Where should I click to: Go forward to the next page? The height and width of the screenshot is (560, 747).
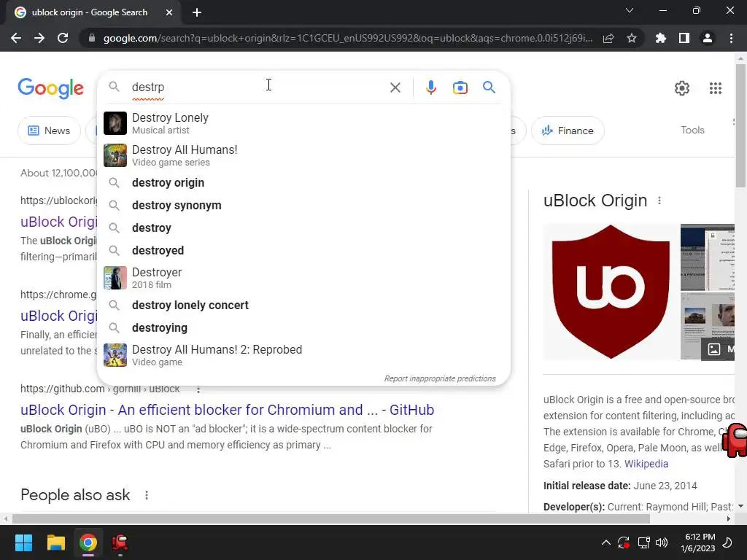[39, 38]
